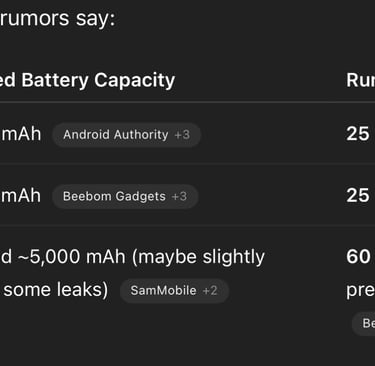Expand the +3 sources beside Beebom Gadgets
The height and width of the screenshot is (366, 375).
[179, 196]
